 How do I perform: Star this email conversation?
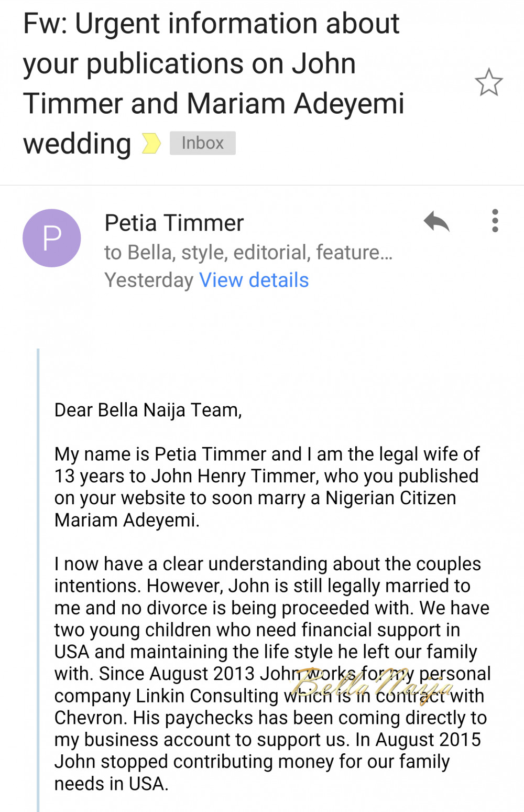point(488,82)
